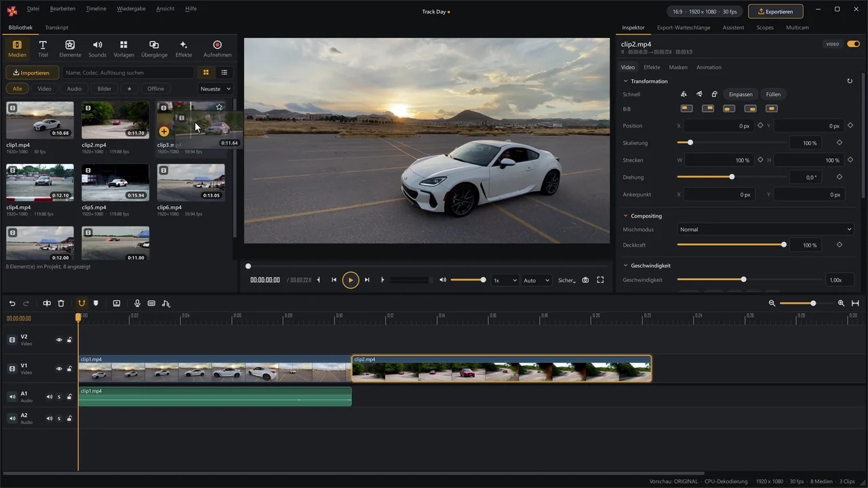Click the voice-over microphone icon
Image resolution: width=868 pixels, height=488 pixels.
[x=137, y=304]
